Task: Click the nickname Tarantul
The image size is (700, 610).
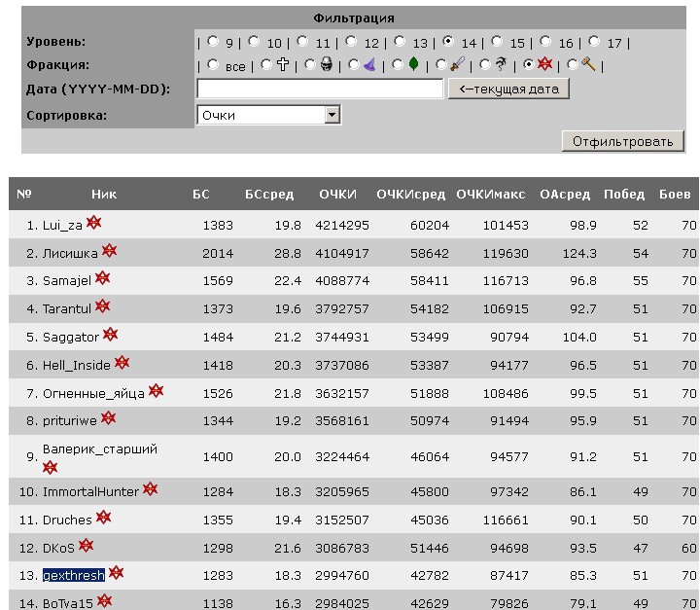Action: [67, 308]
